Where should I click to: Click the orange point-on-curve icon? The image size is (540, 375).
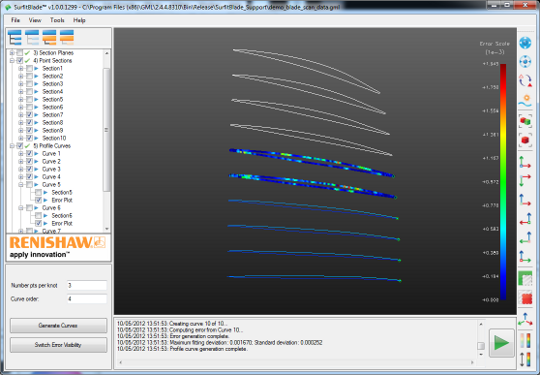525,101
